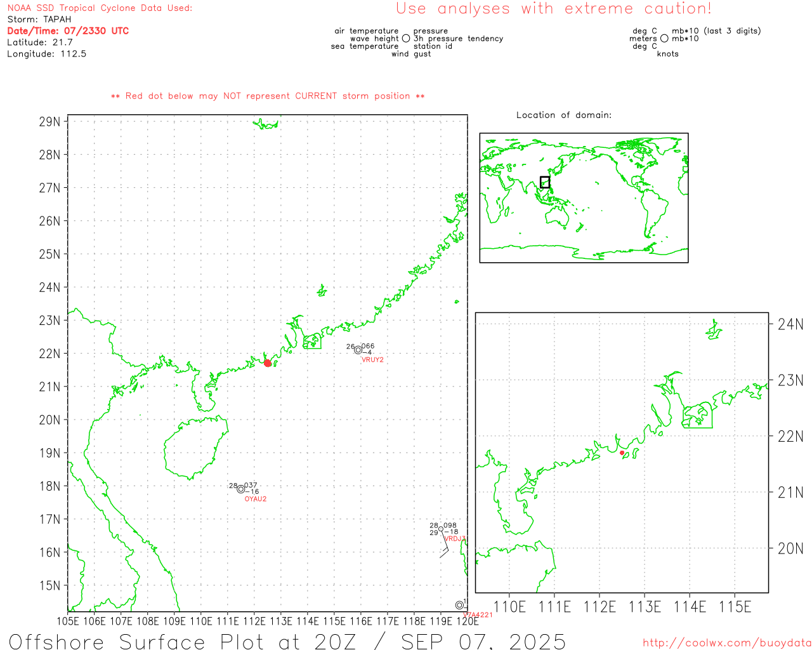
Task: Select the V7A4221 station circle marker
Action: coord(459,605)
